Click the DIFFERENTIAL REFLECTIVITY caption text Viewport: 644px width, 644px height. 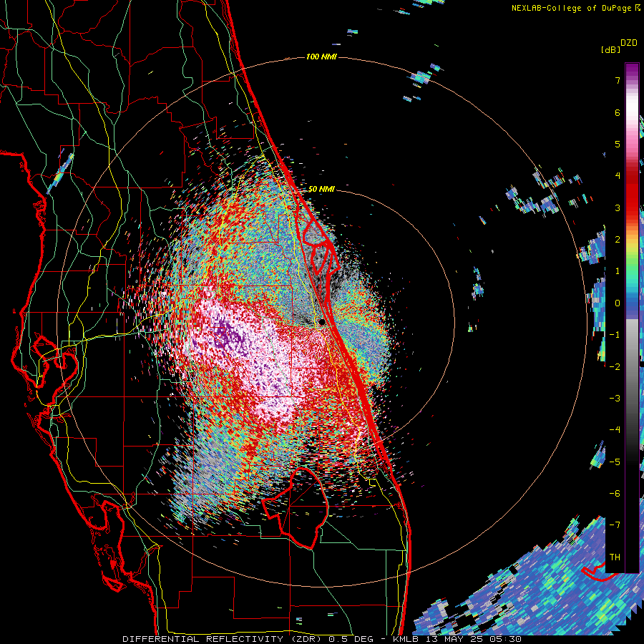tap(203, 639)
